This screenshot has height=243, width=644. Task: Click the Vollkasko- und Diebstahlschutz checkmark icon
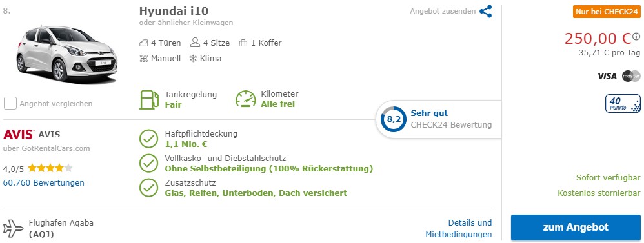pos(148,163)
